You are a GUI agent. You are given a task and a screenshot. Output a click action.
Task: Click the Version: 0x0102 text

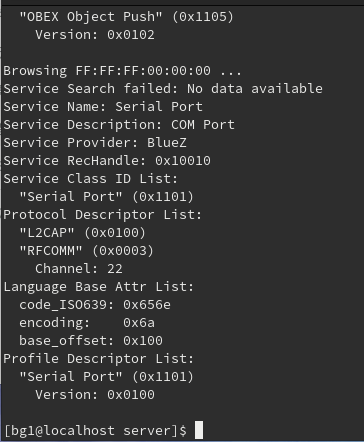pos(95,35)
